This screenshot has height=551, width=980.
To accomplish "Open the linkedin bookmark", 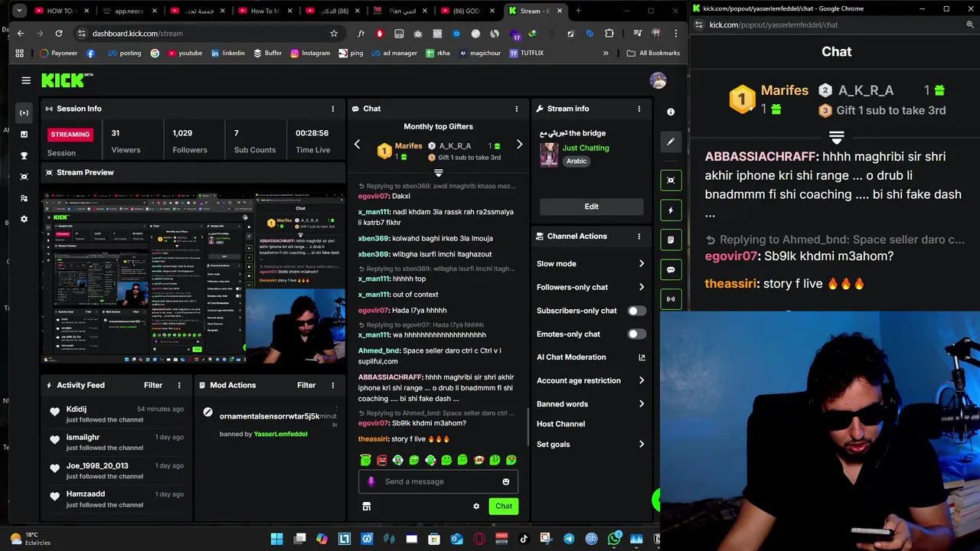I will pos(227,53).
